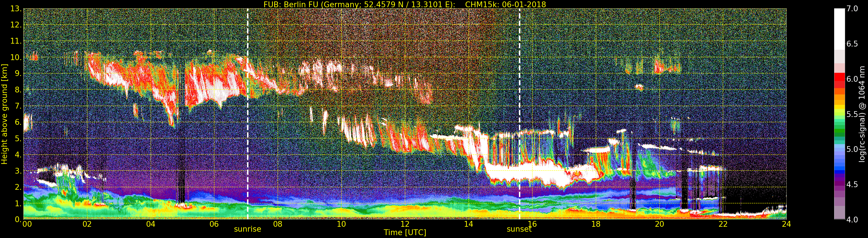Select the white dashed sunset marker line
The width and height of the screenshot is (868, 238).
[519, 114]
